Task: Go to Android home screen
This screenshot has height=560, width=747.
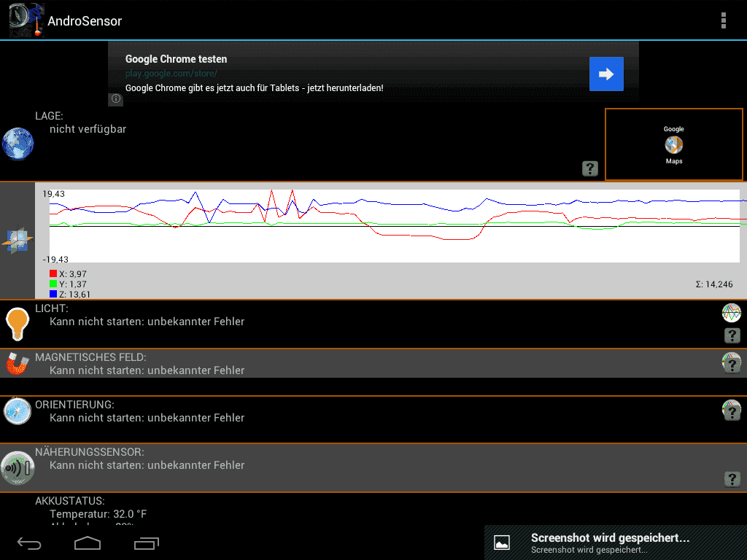Action: [88, 542]
